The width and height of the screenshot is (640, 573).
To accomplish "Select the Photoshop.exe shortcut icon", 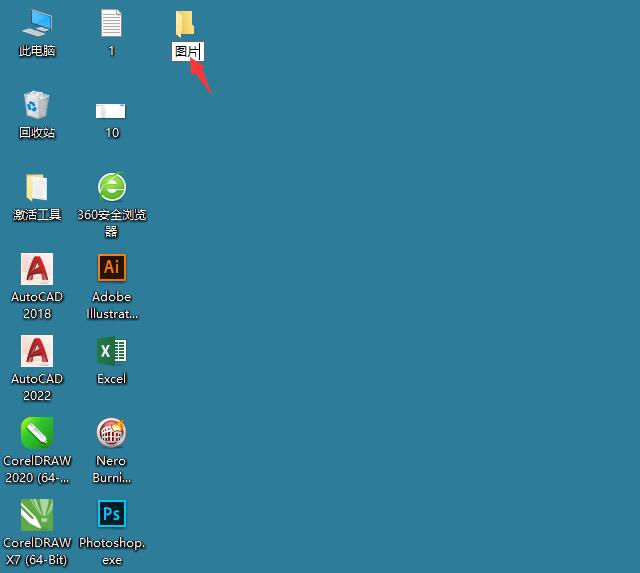I will tap(112, 514).
